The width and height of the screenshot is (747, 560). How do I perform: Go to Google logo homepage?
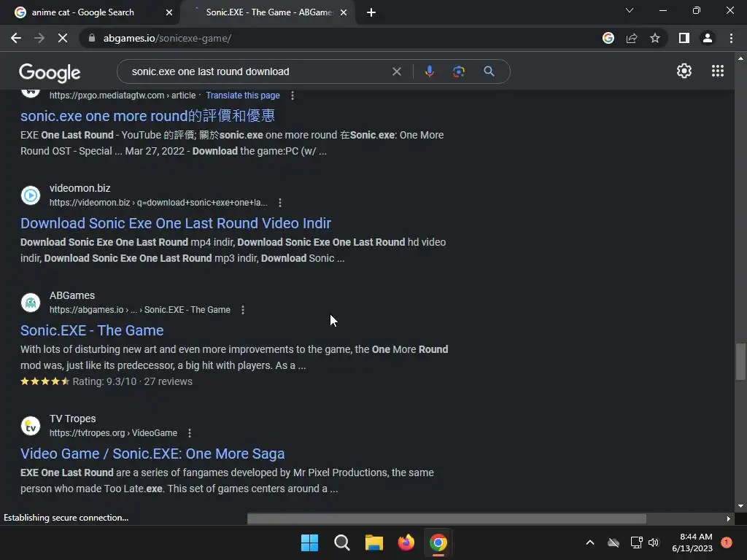click(50, 72)
